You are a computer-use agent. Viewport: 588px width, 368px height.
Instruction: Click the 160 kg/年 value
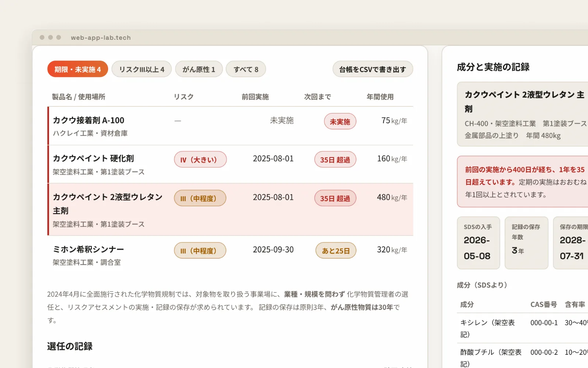(392, 159)
